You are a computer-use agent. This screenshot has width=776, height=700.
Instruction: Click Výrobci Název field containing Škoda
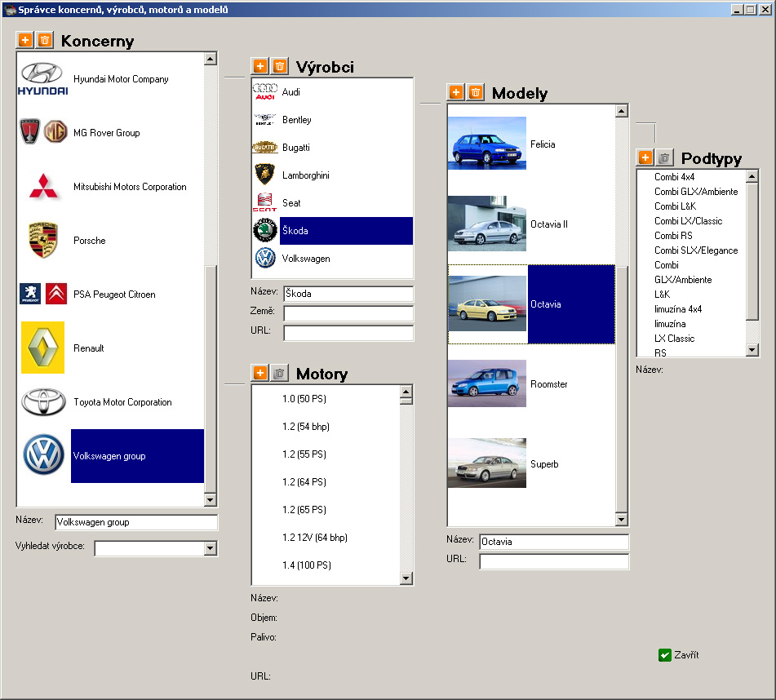[348, 294]
